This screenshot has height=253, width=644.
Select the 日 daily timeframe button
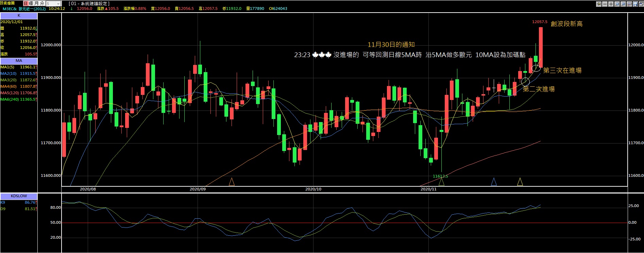(26, 3)
